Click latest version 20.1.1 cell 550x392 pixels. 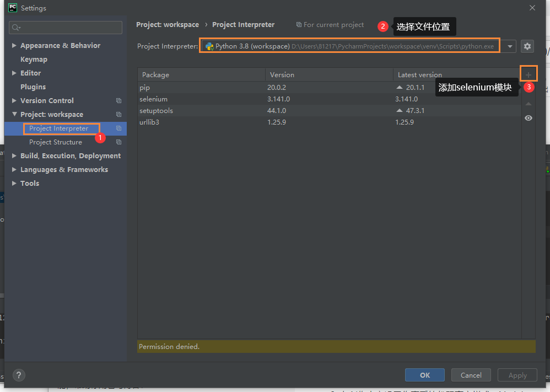coord(415,87)
